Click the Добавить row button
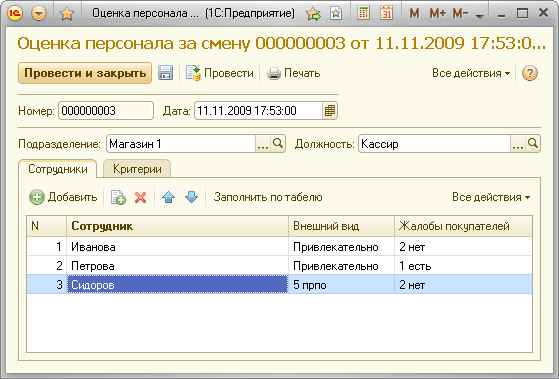Image resolution: width=559 pixels, height=379 pixels. click(x=63, y=197)
